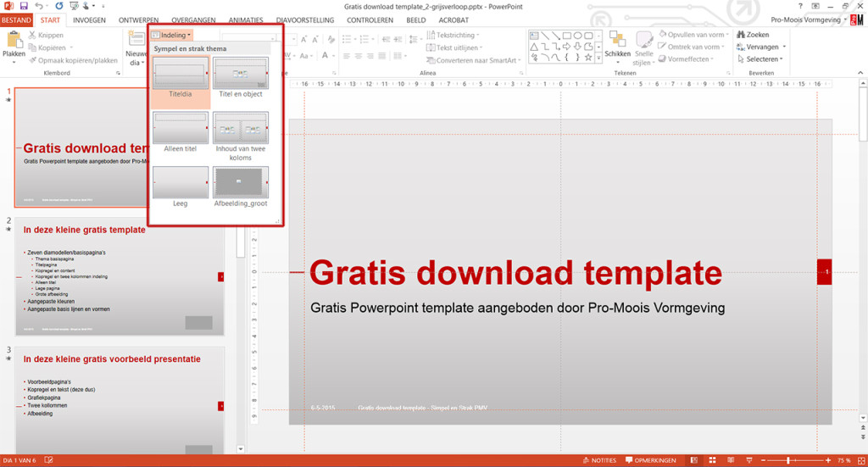
Task: Click the Plakken (paste) clipboard icon
Action: click(14, 40)
